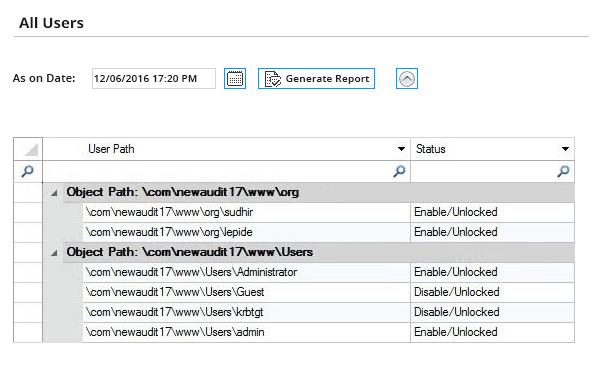Open the calendar date picker icon
612x382 pixels.
click(235, 78)
